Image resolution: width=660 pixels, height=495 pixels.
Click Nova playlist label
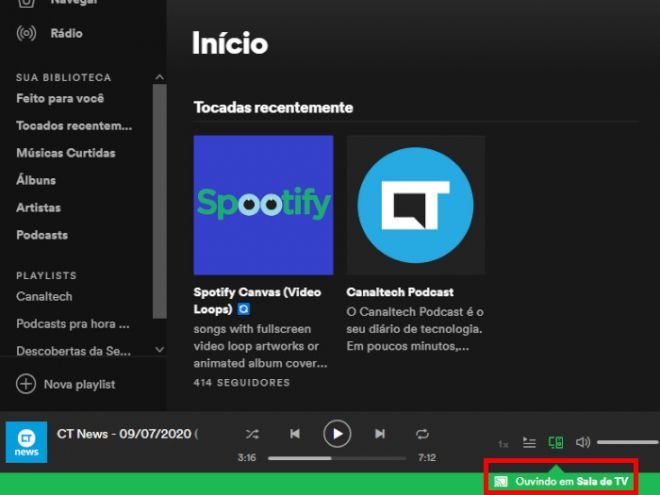click(79, 384)
